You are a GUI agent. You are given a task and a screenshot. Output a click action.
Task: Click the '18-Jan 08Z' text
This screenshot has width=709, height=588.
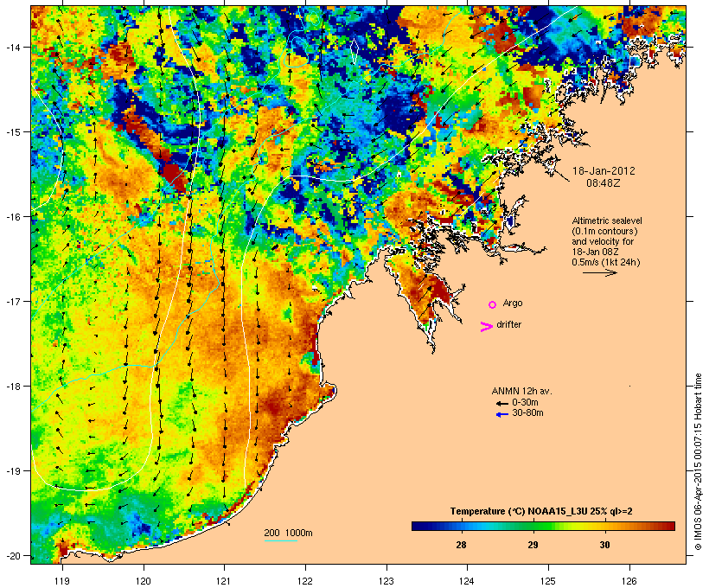tap(595, 252)
